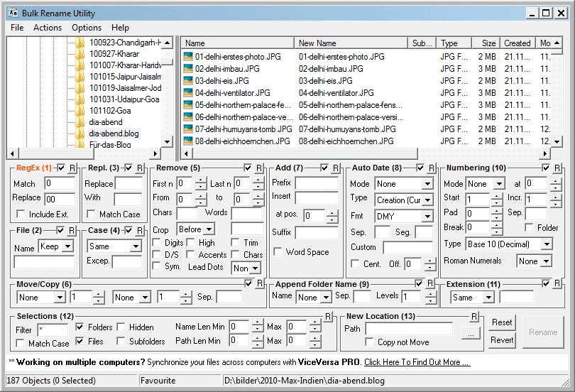
Task: Open the Actions menu
Action: pyautogui.click(x=48, y=28)
